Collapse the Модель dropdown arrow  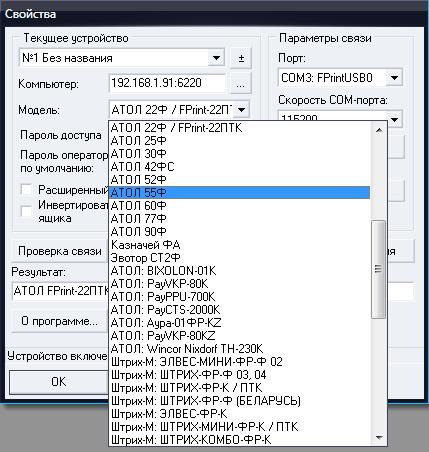[x=242, y=109]
